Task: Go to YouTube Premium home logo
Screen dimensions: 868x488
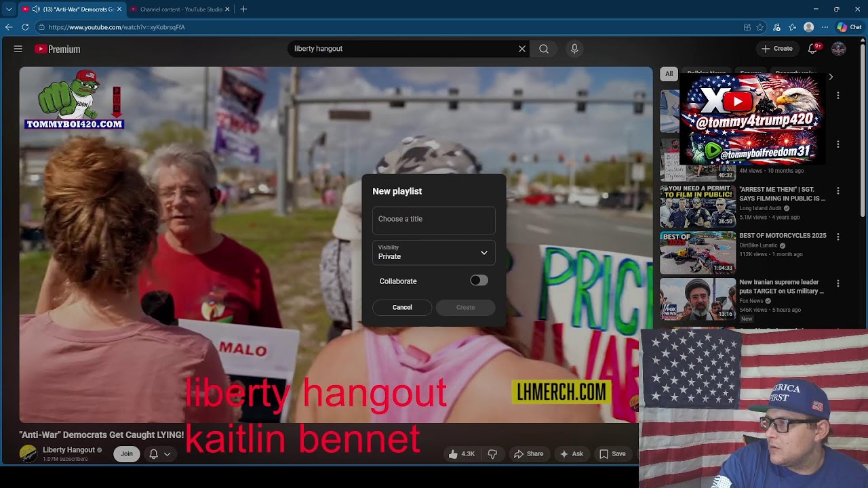Action: (x=58, y=49)
